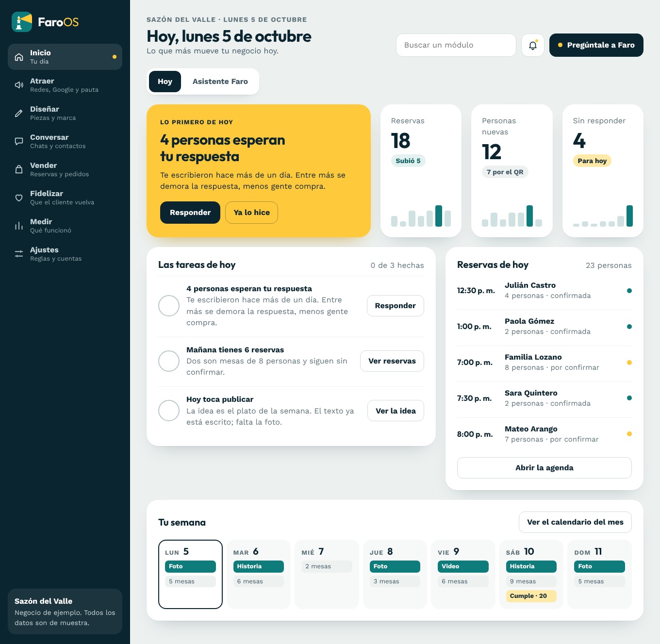The image size is (660, 644).
Task: Click the Medir bar chart icon
Action: pyautogui.click(x=19, y=226)
